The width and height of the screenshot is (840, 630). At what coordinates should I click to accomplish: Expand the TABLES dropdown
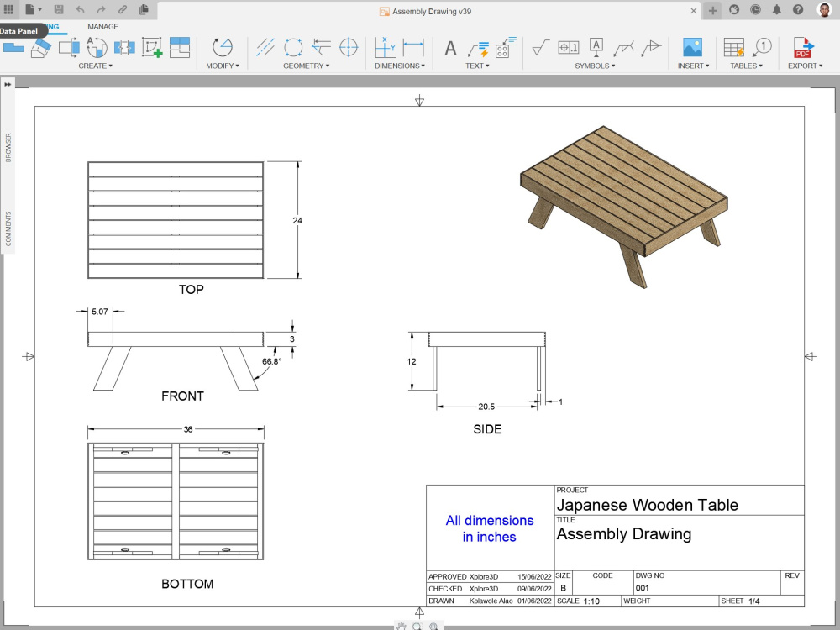point(746,66)
